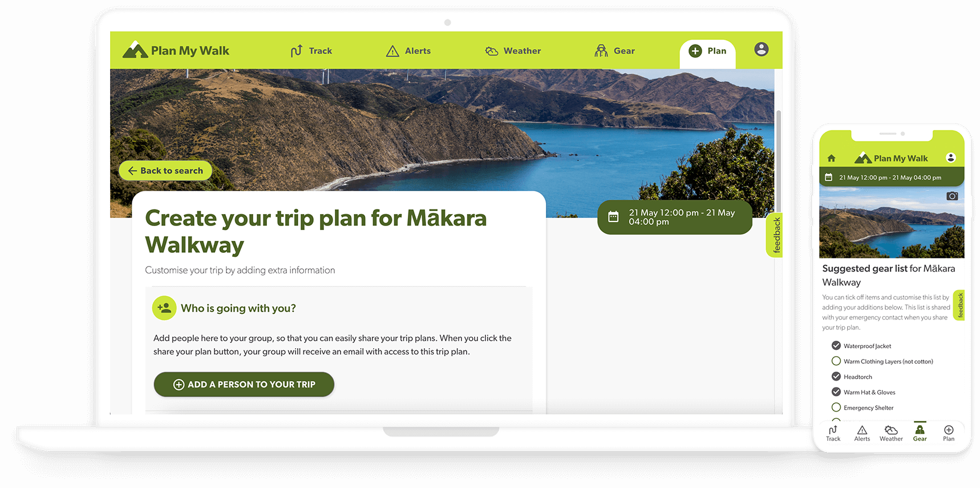Open the trip date calendar pill on desktop

tap(675, 217)
